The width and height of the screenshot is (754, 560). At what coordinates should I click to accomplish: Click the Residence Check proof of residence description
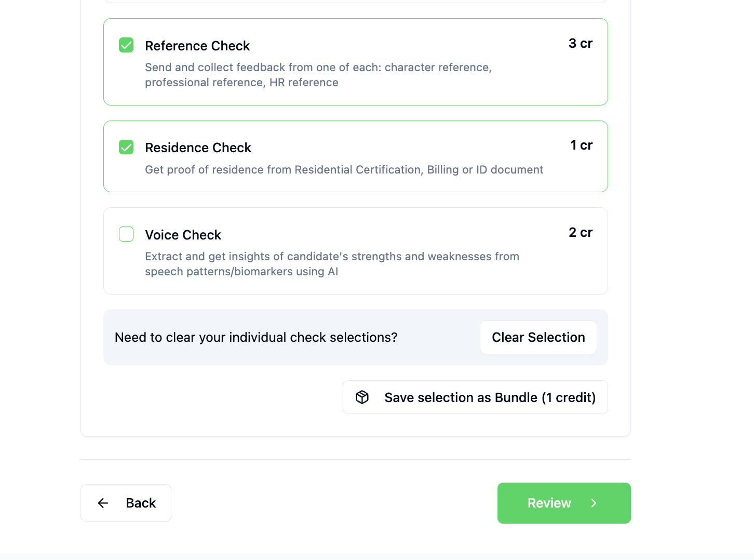pos(344,170)
